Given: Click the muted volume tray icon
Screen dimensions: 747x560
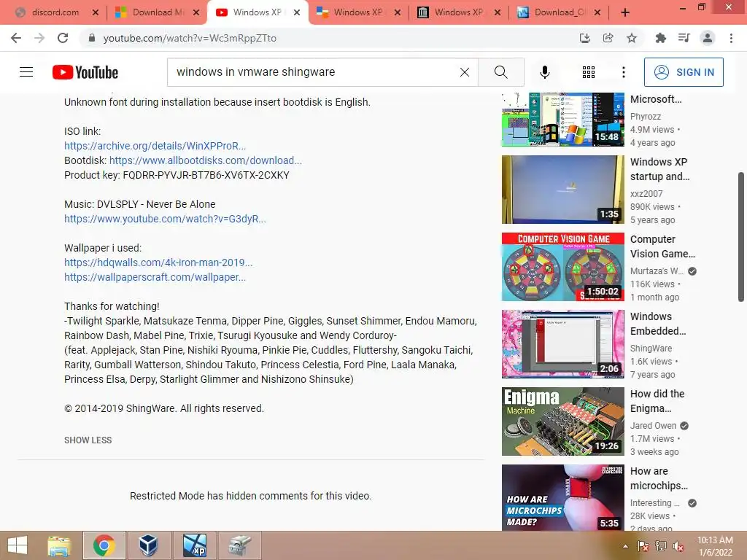Looking at the screenshot, I should coord(678,546).
